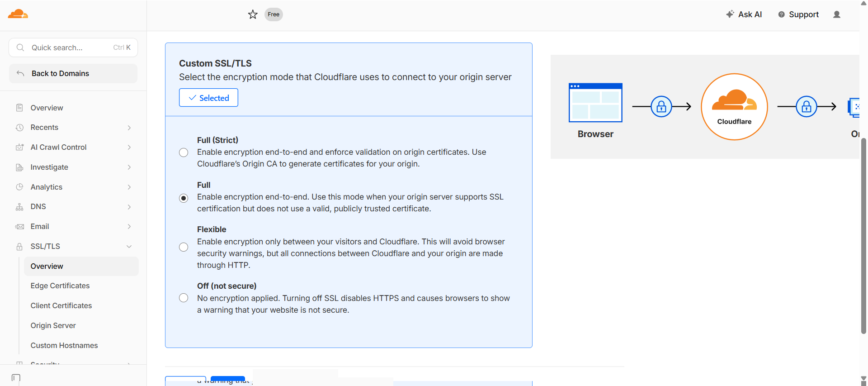
Task: Click the Custom SSL/TLS heading text
Action: [x=215, y=63]
